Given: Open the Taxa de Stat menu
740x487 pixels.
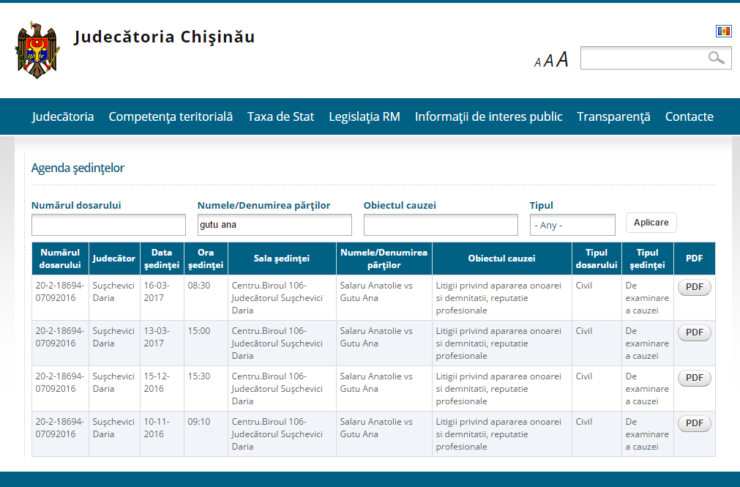Looking at the screenshot, I should 280,117.
